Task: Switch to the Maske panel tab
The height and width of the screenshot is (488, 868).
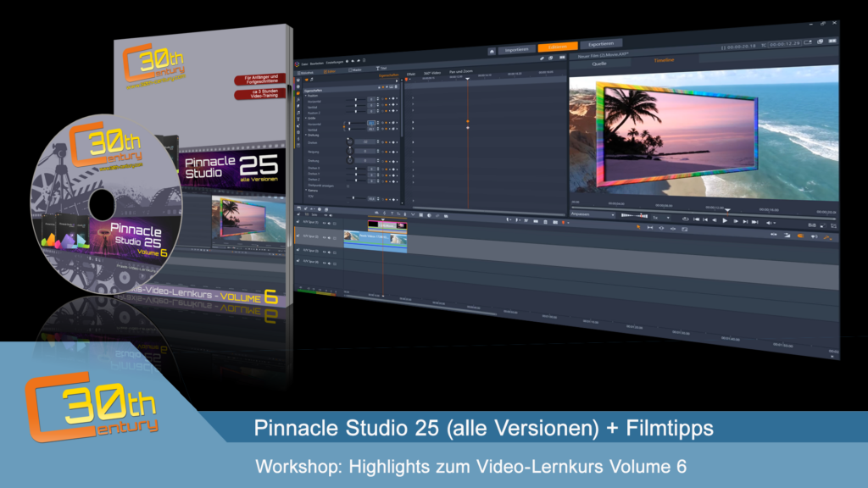Action: (x=355, y=70)
